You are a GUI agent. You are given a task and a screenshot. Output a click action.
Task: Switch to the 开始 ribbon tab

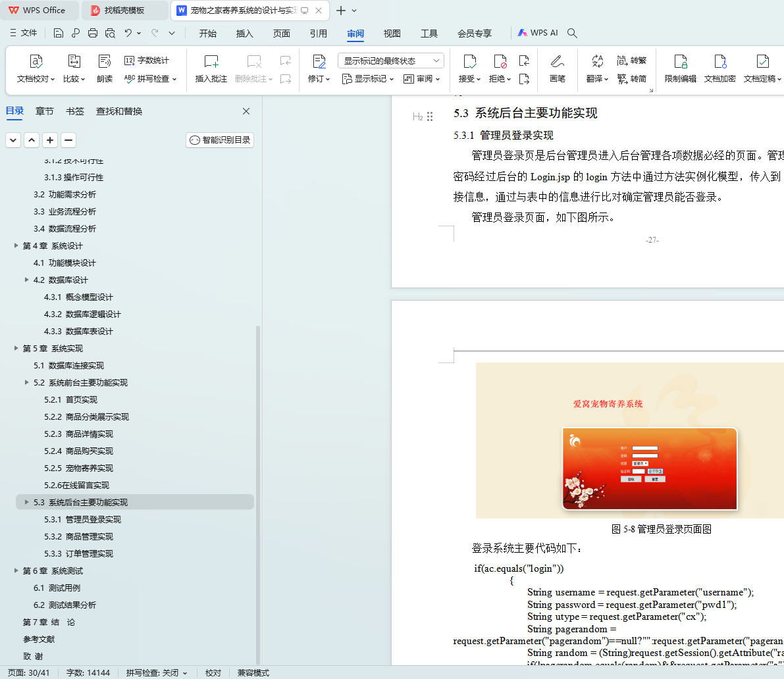point(207,34)
